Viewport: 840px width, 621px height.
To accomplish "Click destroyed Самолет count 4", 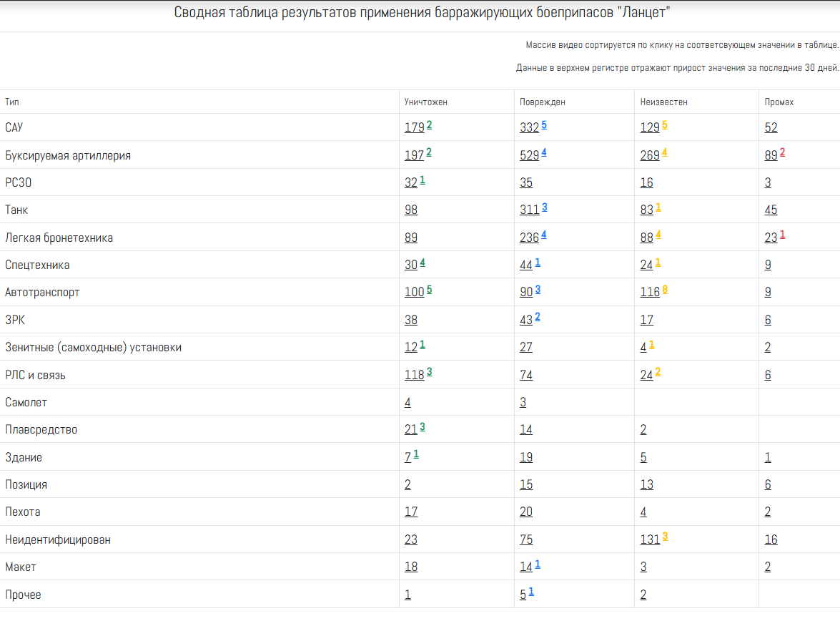I will coord(407,403).
